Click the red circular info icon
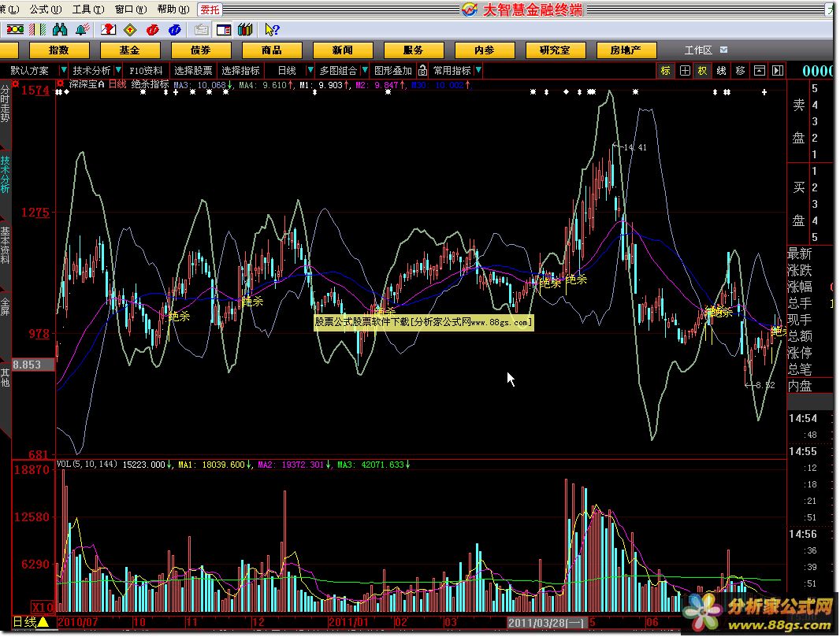The width and height of the screenshot is (840, 637). tap(153, 29)
